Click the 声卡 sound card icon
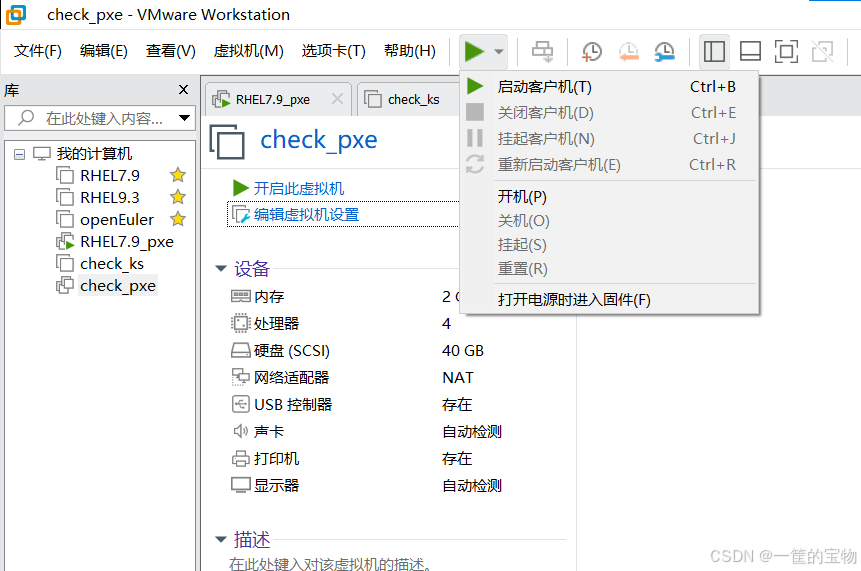861x571 pixels. [x=241, y=431]
